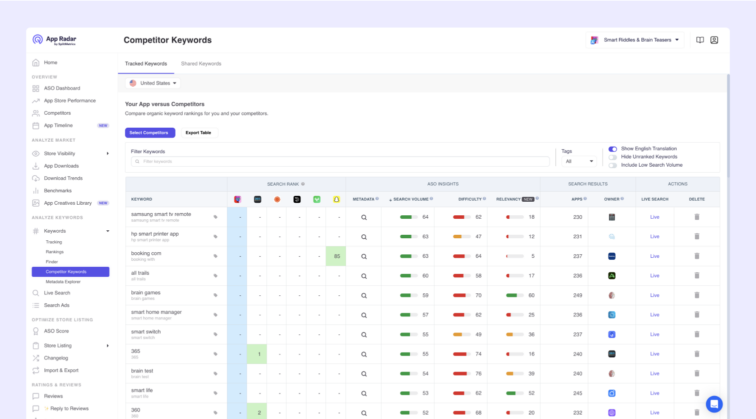Click the Export Table button
Image resolution: width=756 pixels, height=419 pixels.
click(198, 133)
